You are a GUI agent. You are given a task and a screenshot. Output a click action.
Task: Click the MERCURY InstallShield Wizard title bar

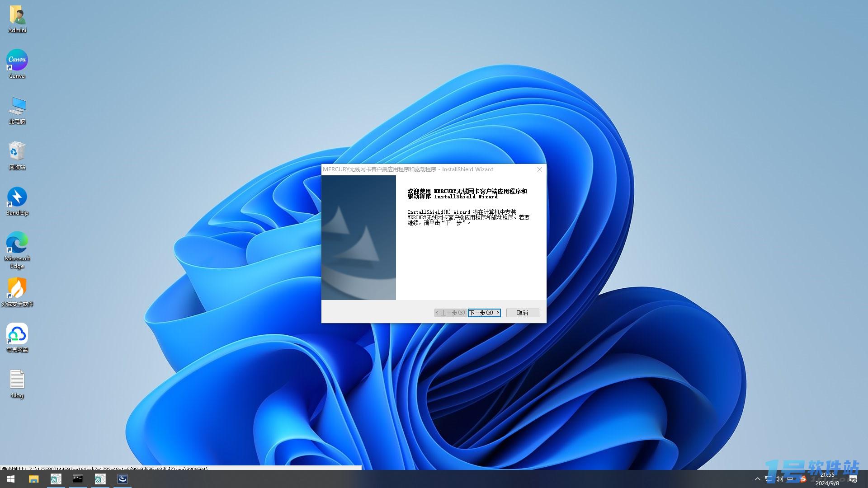click(427, 169)
